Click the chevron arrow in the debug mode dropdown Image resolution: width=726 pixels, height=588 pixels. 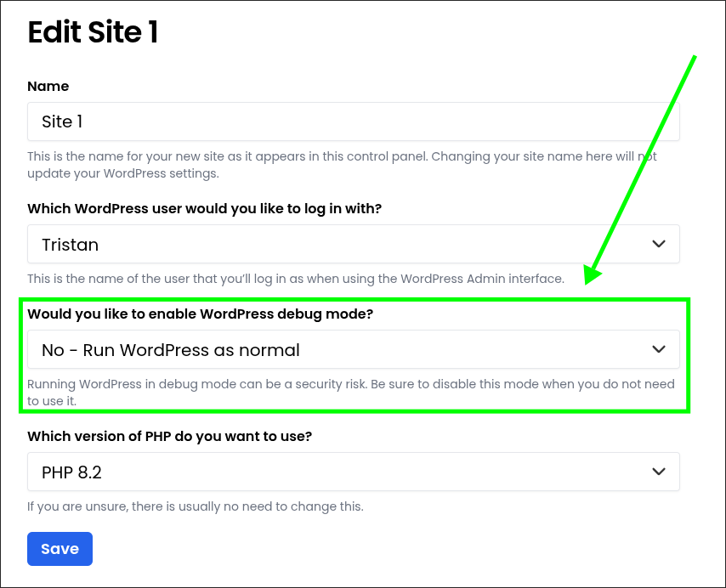[x=658, y=349]
